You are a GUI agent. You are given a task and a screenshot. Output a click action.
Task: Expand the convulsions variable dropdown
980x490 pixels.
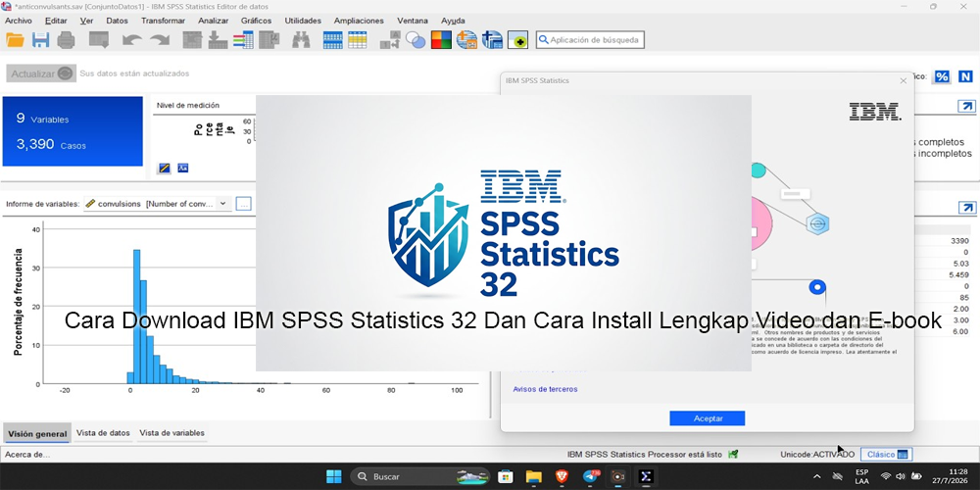point(222,204)
